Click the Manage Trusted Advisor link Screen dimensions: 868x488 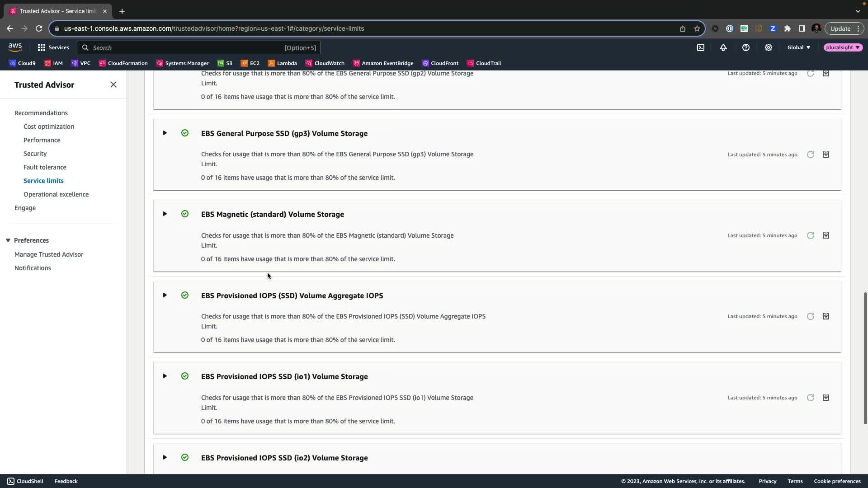coord(49,254)
